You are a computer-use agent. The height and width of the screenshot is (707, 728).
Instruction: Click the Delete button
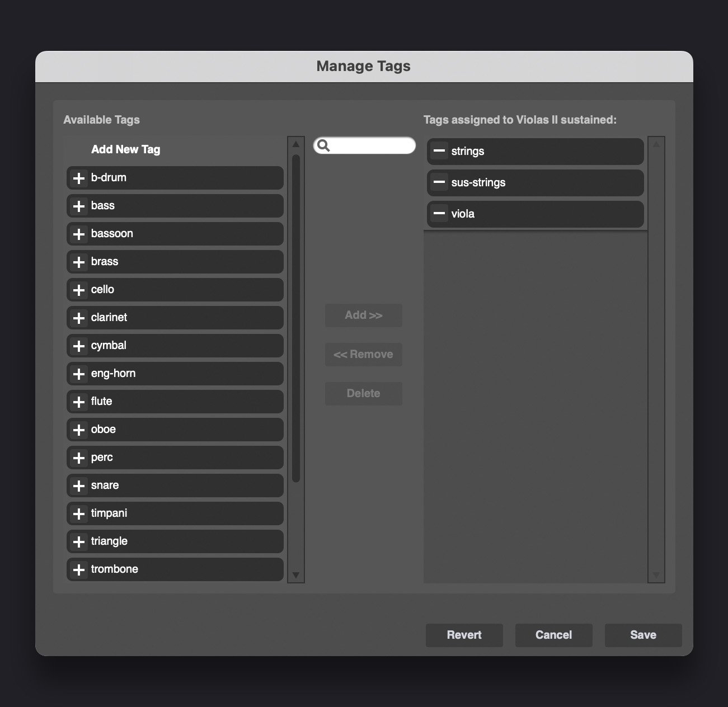pyautogui.click(x=364, y=394)
